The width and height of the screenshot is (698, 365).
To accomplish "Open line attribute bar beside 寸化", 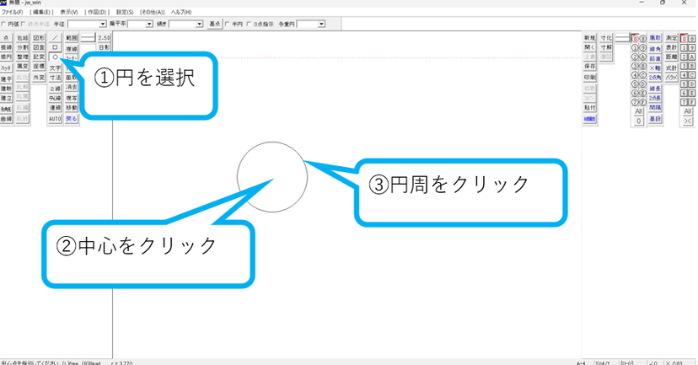I will 623,38.
